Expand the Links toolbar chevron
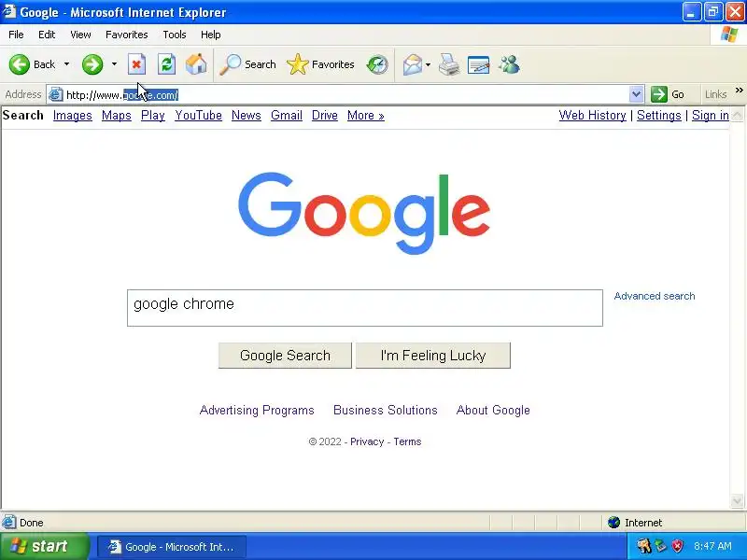 tap(739, 90)
